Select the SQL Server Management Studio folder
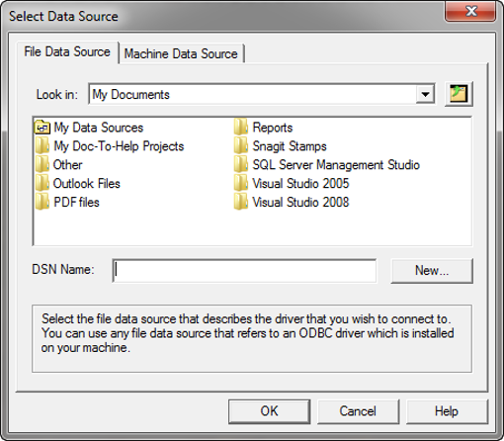 pyautogui.click(x=327, y=164)
